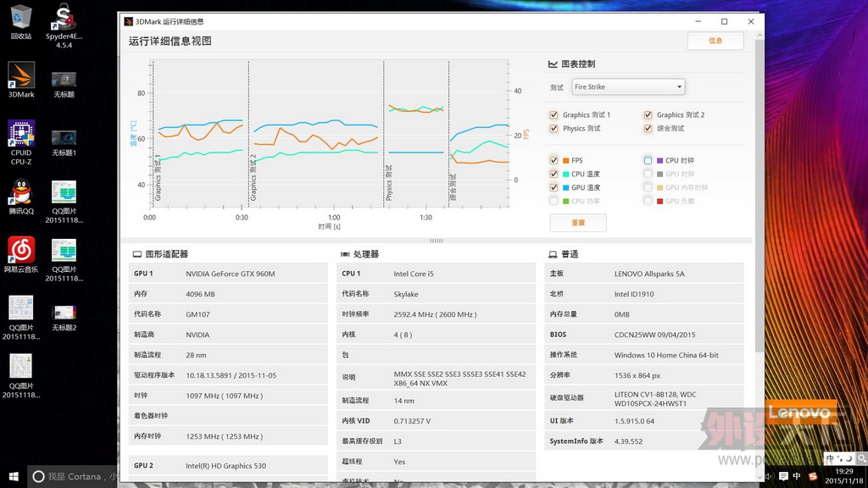Disable the CPU 温度 series checkbox

point(554,174)
